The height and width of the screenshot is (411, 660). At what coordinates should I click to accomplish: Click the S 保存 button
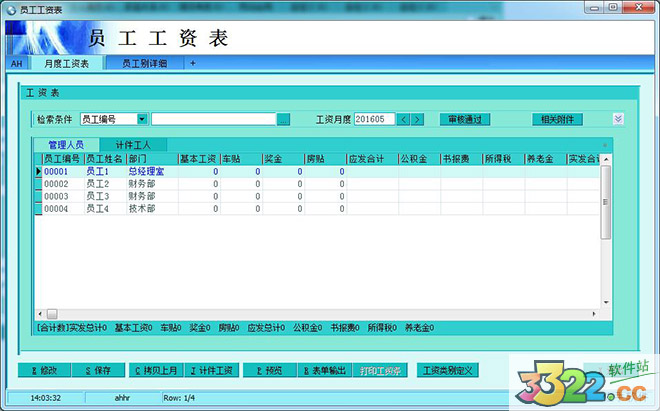[x=98, y=370]
